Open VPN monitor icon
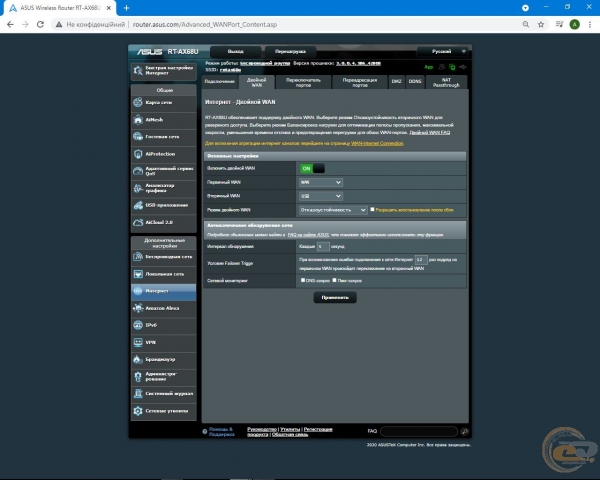 [138, 342]
